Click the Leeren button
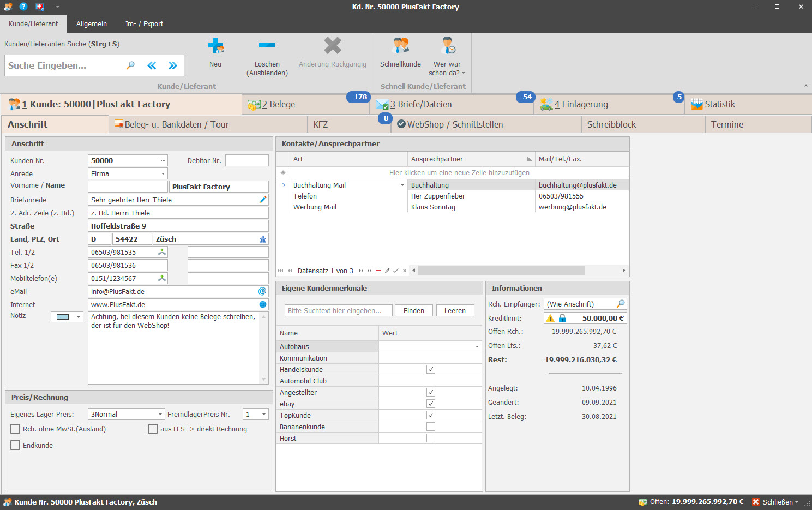The width and height of the screenshot is (812, 510). click(455, 310)
